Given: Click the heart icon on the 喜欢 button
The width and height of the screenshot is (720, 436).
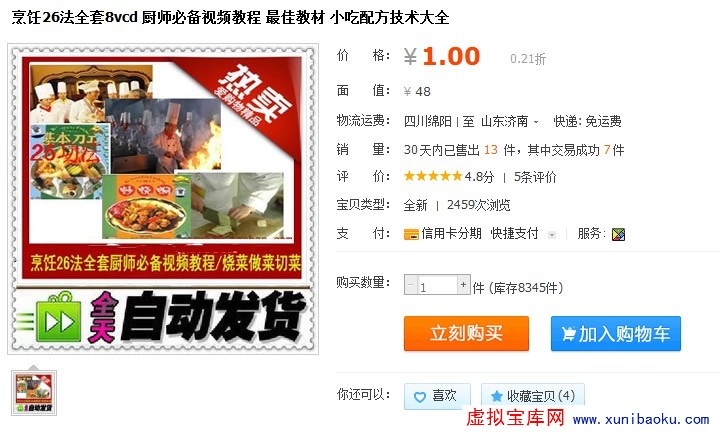Looking at the screenshot, I should [x=420, y=397].
